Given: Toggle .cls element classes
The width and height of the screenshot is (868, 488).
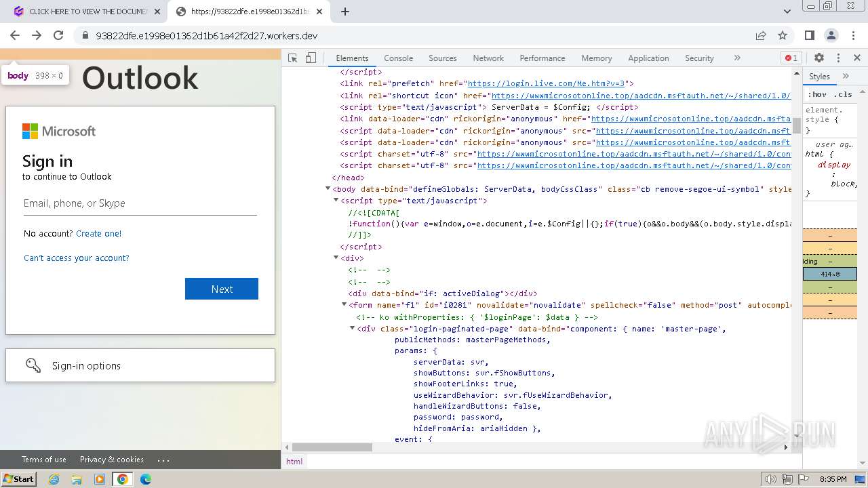Looking at the screenshot, I should pyautogui.click(x=843, y=94).
